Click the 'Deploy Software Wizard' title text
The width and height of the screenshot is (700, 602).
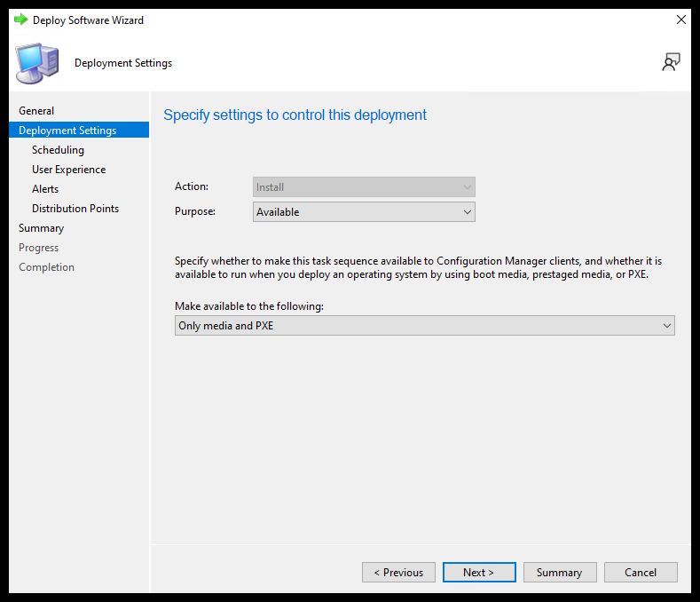[88, 20]
